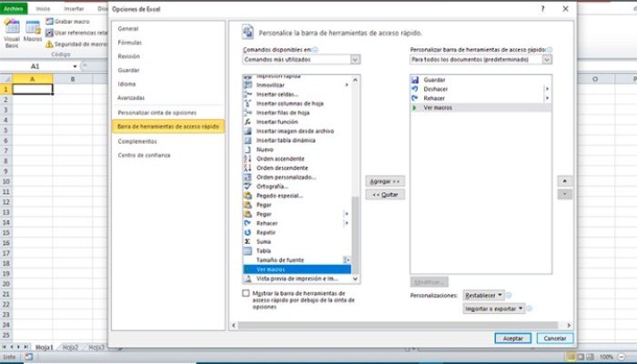The height and width of the screenshot is (364, 637).
Task: Select Suma command in the list
Action: pyautogui.click(x=297, y=242)
